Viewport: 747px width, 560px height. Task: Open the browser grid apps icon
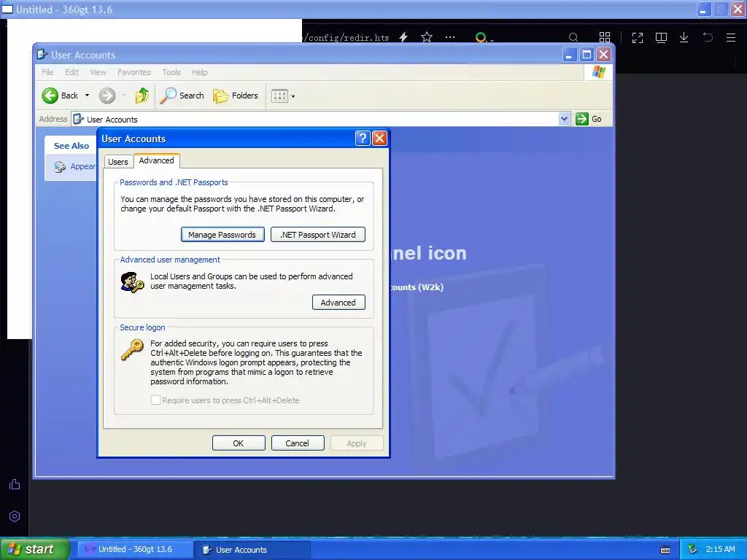[x=605, y=37]
